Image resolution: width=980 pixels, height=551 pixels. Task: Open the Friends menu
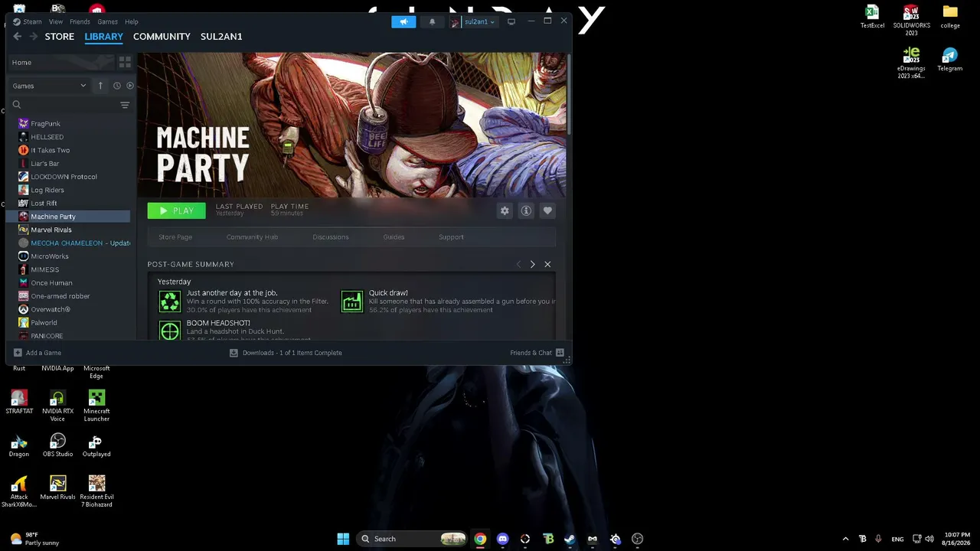[80, 21]
